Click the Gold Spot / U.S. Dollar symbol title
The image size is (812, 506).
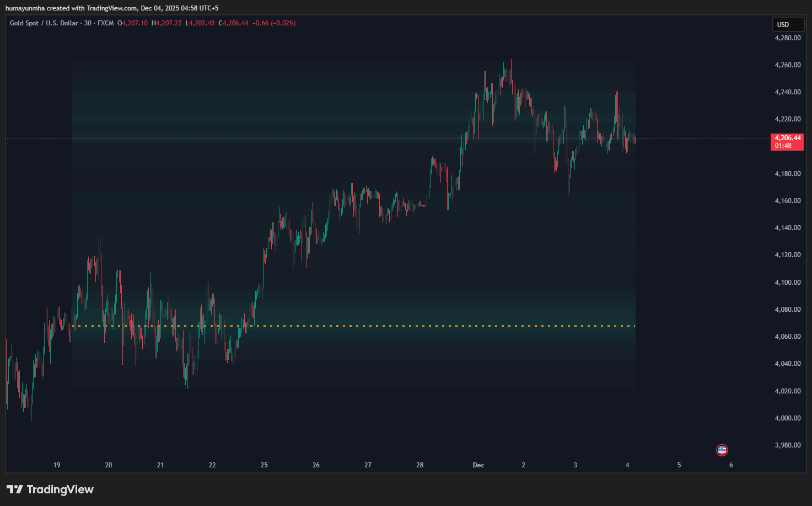tap(44, 23)
